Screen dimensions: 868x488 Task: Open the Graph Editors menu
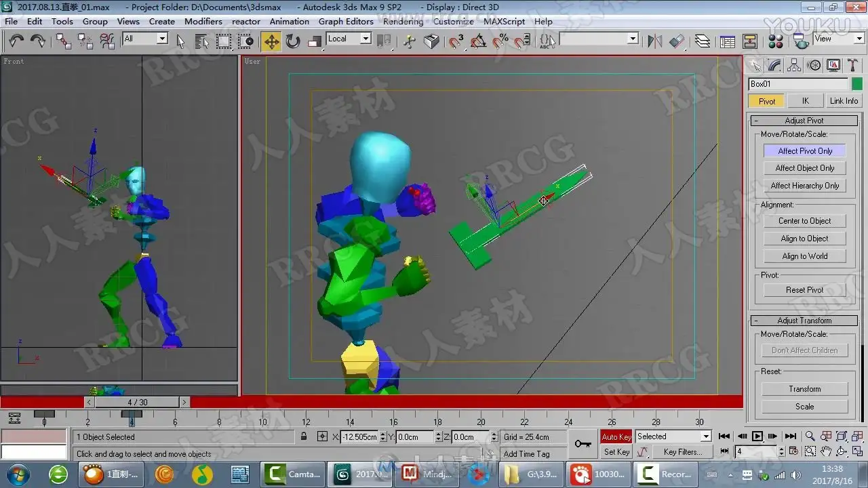coord(346,21)
